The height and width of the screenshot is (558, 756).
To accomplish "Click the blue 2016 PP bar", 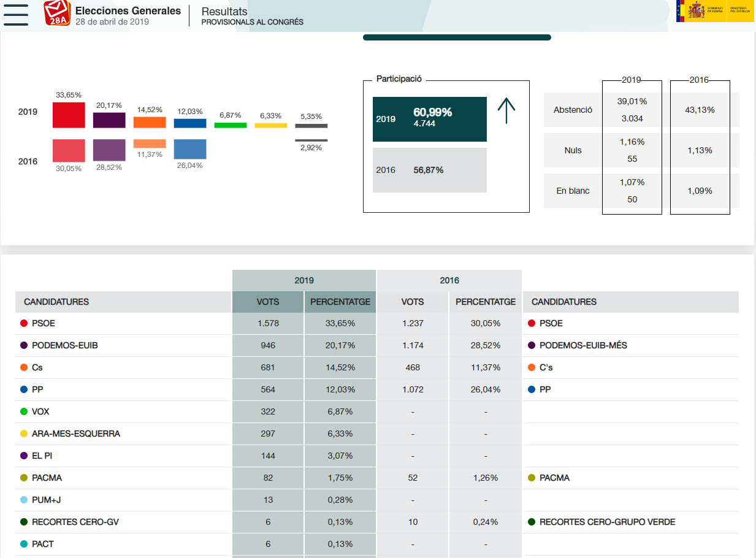I will (190, 149).
